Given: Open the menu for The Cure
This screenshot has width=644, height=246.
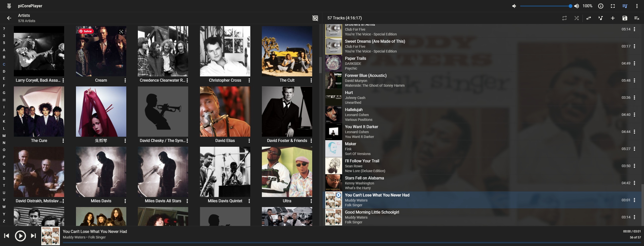Looking at the screenshot, I should click(x=63, y=141).
